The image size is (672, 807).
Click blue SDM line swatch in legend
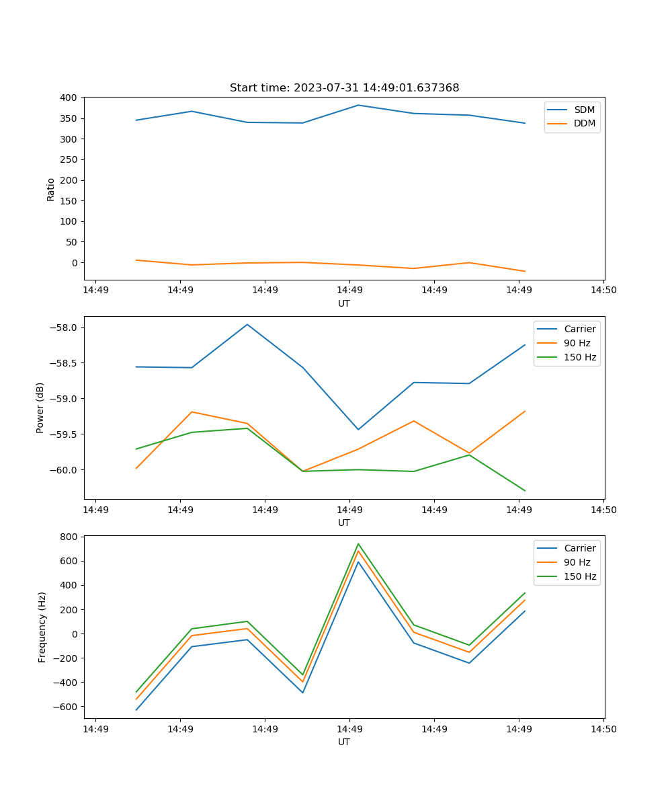pyautogui.click(x=558, y=110)
